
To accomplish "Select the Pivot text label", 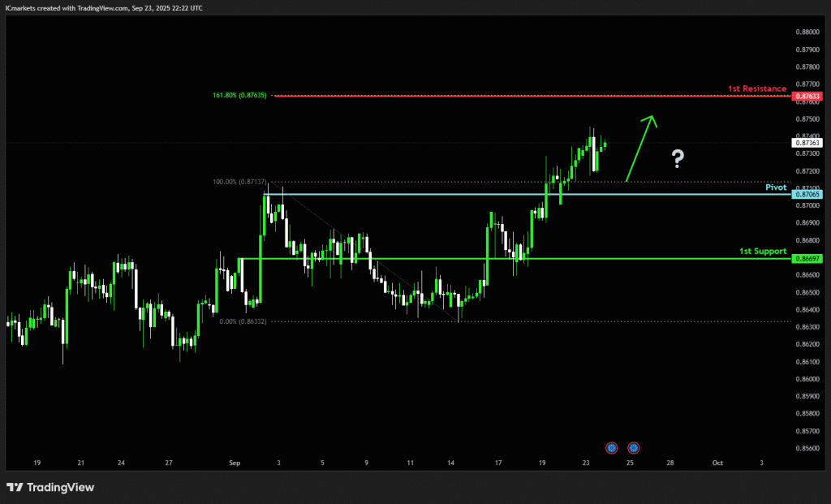I will 776,187.
